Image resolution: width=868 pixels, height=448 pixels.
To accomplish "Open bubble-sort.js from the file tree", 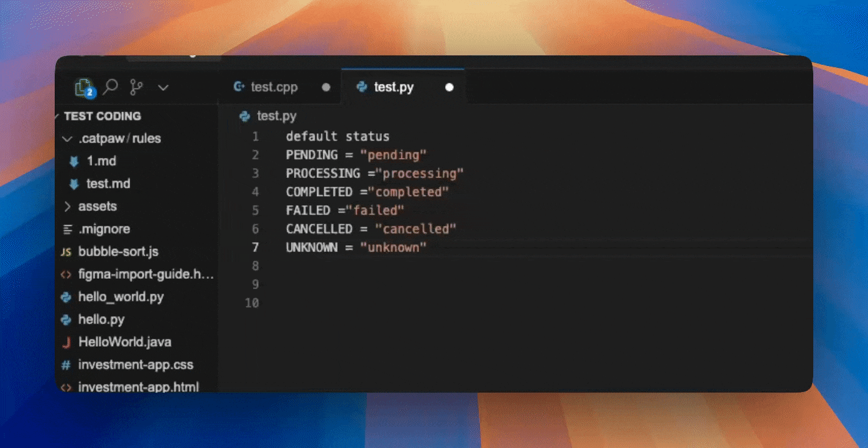I will pyautogui.click(x=118, y=251).
